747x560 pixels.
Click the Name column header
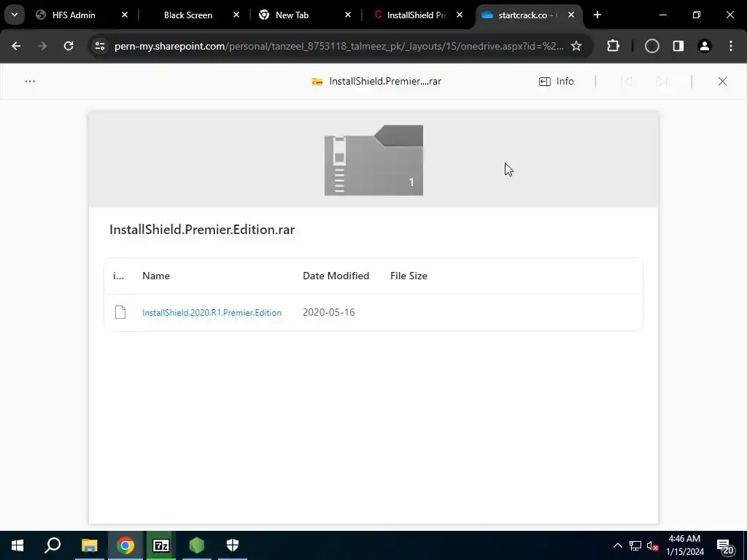click(x=156, y=276)
